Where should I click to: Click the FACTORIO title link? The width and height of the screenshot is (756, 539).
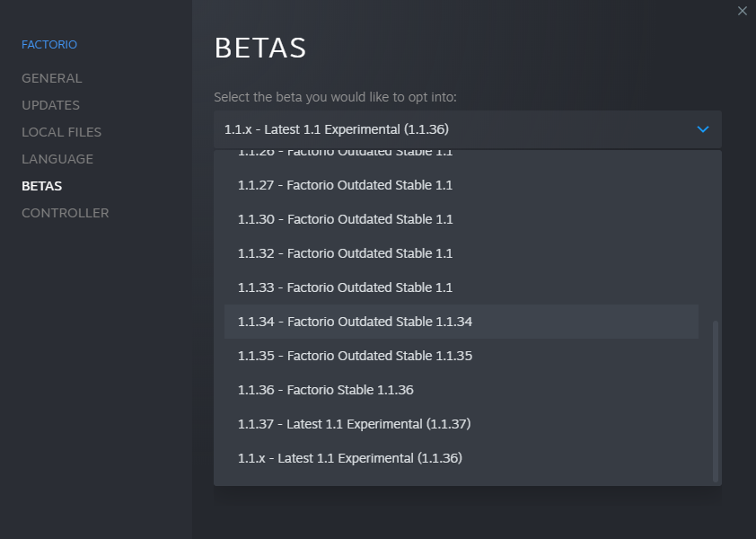tap(49, 44)
